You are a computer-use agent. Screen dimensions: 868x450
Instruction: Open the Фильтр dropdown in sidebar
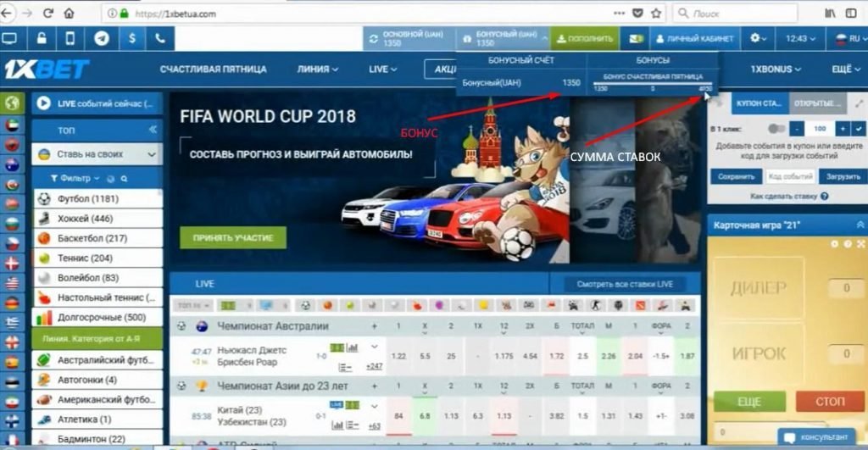75,178
